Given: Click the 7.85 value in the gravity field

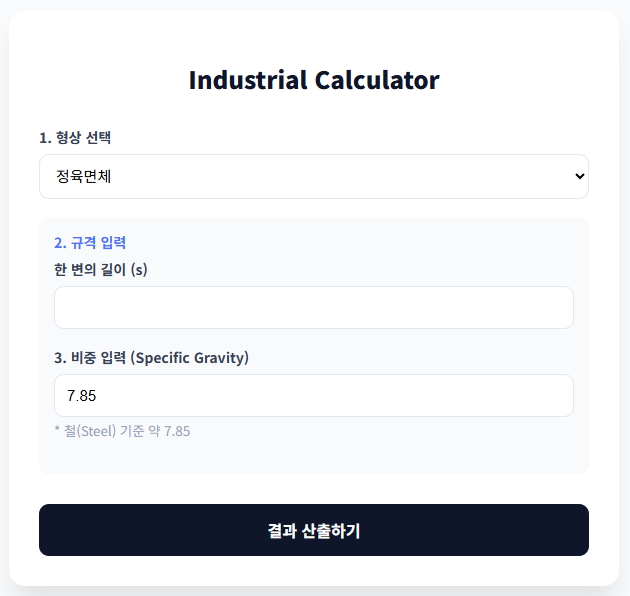Looking at the screenshot, I should pyautogui.click(x=81, y=396).
